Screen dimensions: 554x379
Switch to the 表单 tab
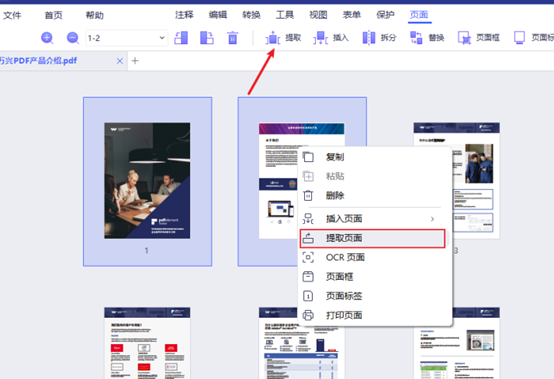point(352,15)
